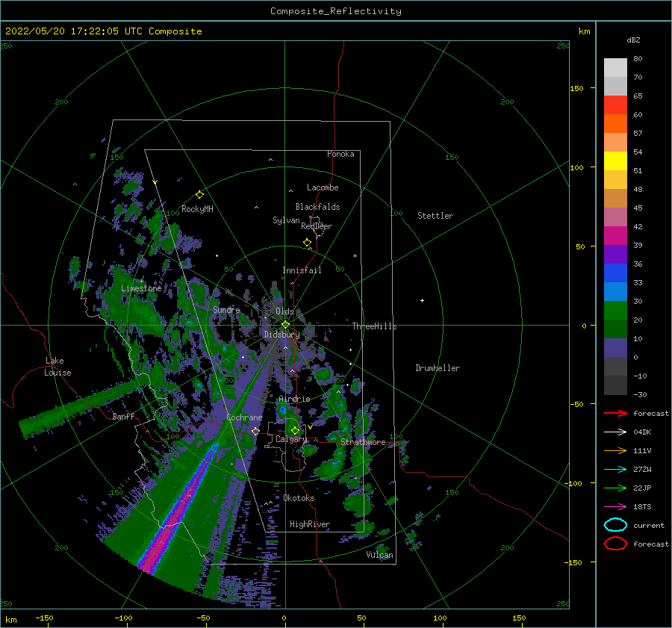The image size is (672, 628).
Task: Click the HighRiver label on map
Action: click(310, 524)
